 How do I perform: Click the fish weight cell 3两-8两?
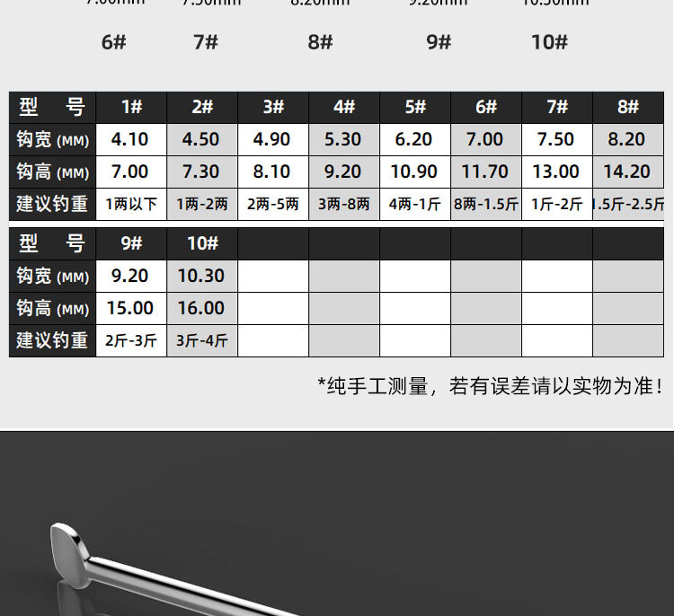344,204
